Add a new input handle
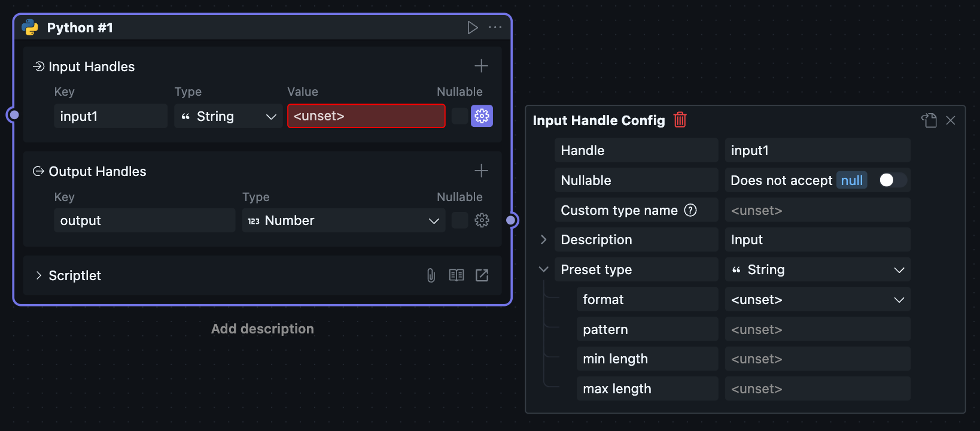 481,66
